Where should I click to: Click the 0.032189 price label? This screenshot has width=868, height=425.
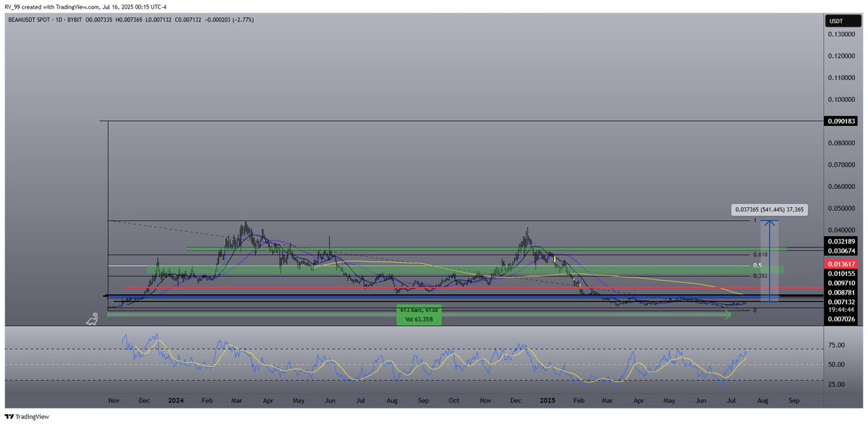point(840,241)
